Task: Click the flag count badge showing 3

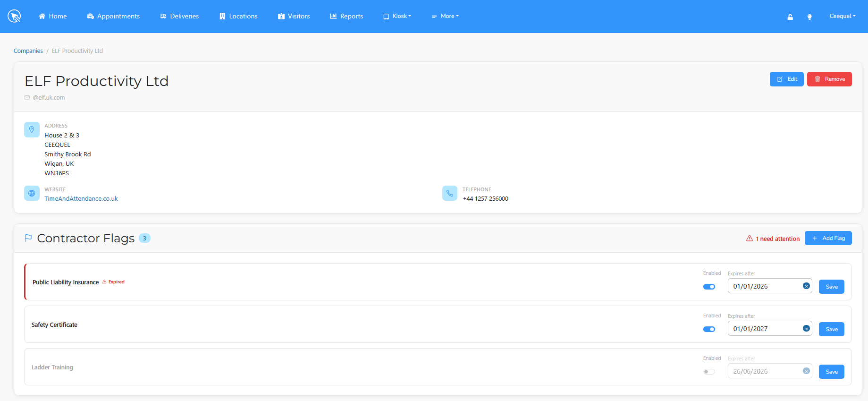Action: tap(144, 238)
